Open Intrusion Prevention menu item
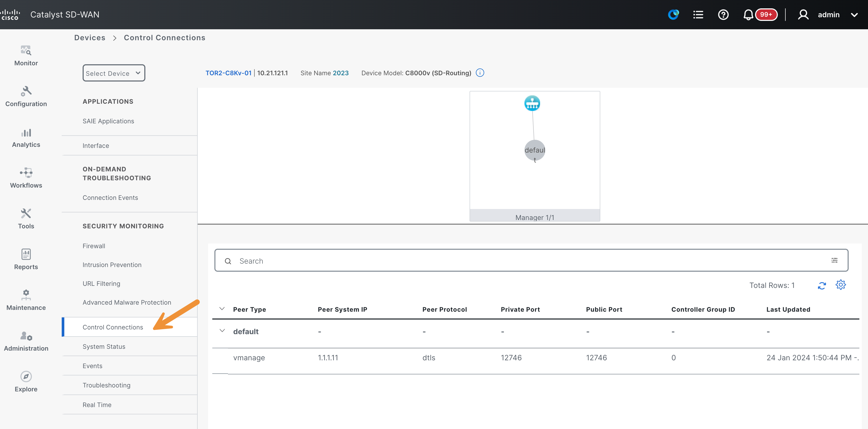Viewport: 868px width, 429px height. pyautogui.click(x=112, y=265)
